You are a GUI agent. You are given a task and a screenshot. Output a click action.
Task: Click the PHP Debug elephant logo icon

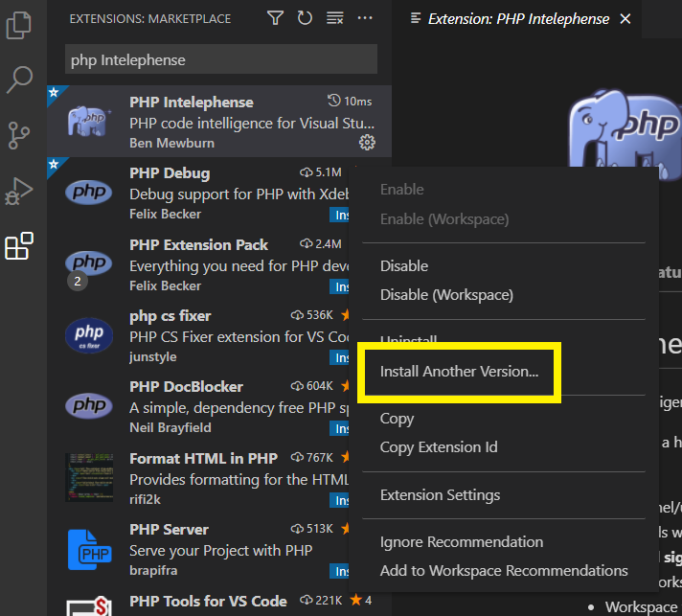89,193
